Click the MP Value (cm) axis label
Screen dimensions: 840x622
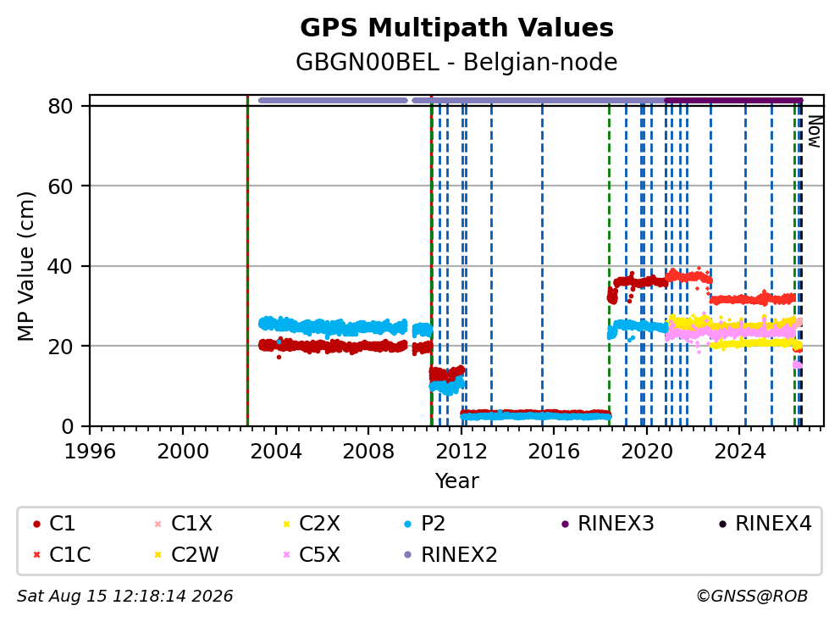pyautogui.click(x=25, y=266)
